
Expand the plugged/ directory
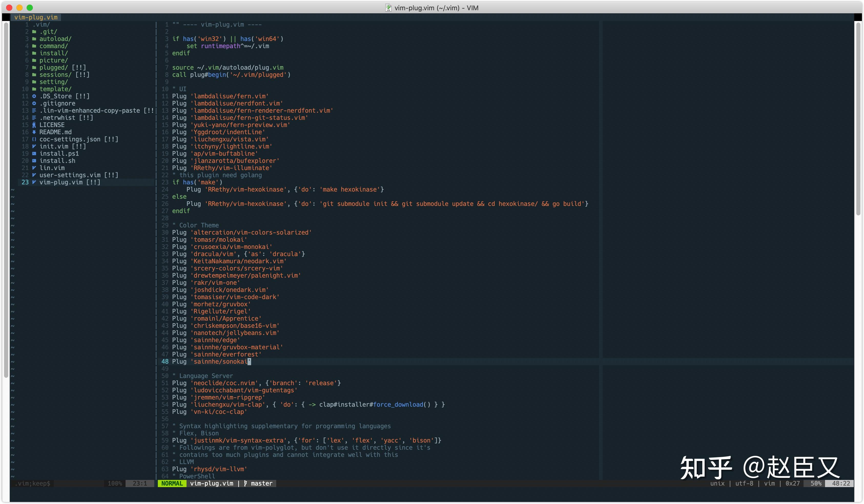54,68
